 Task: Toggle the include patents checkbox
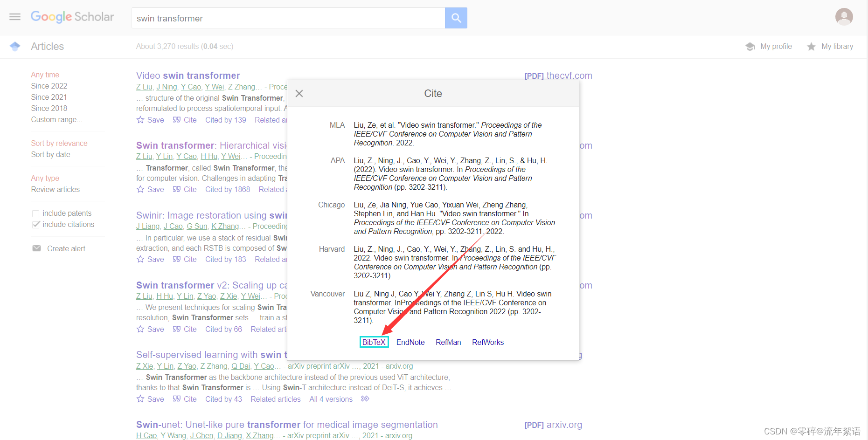35,213
